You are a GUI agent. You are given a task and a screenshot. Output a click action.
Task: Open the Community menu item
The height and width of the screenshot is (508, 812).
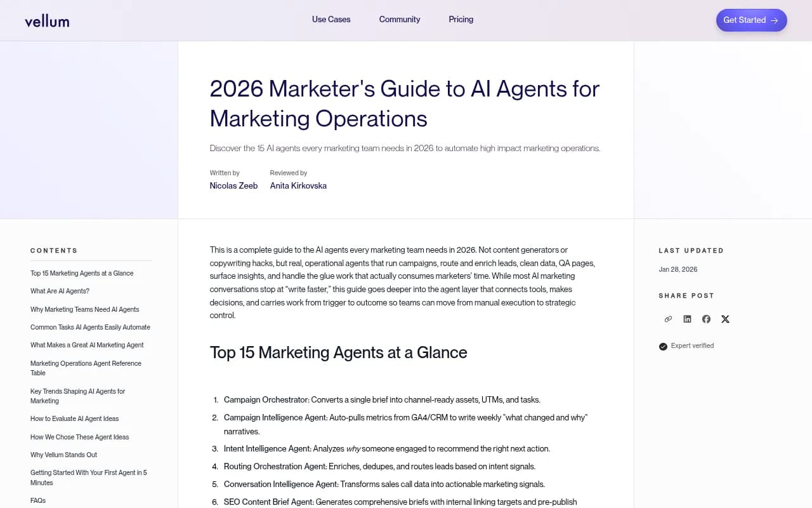(x=399, y=20)
